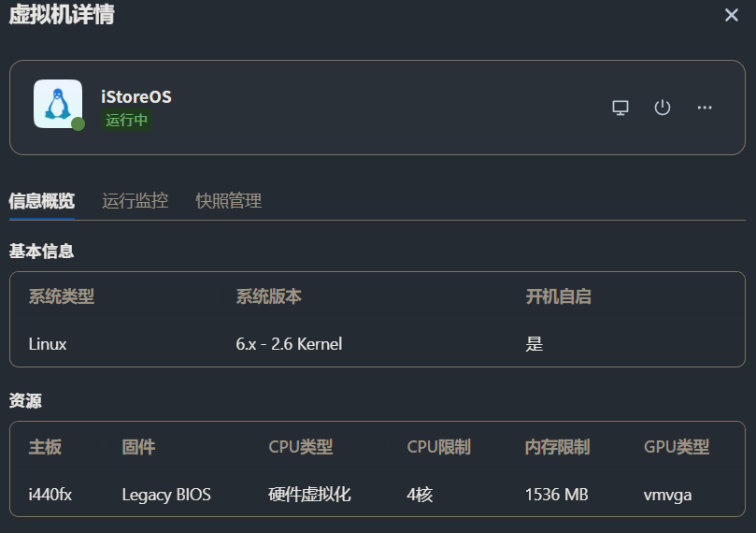Click the 运行中 status badge
Image resolution: width=756 pixels, height=533 pixels.
click(x=127, y=120)
